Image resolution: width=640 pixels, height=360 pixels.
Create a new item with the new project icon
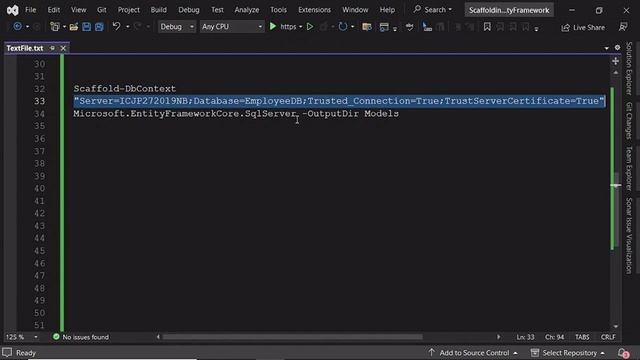coord(54,27)
